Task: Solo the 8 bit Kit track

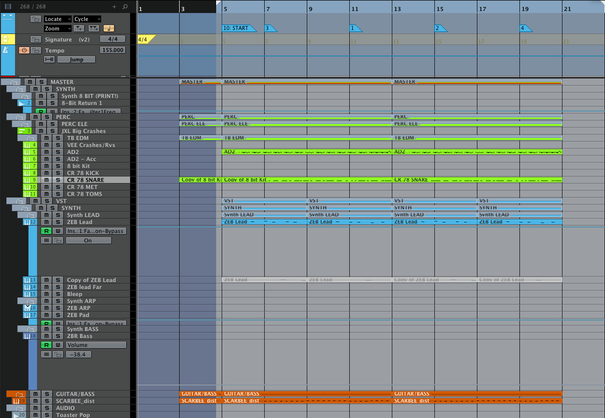Action: click(58, 166)
